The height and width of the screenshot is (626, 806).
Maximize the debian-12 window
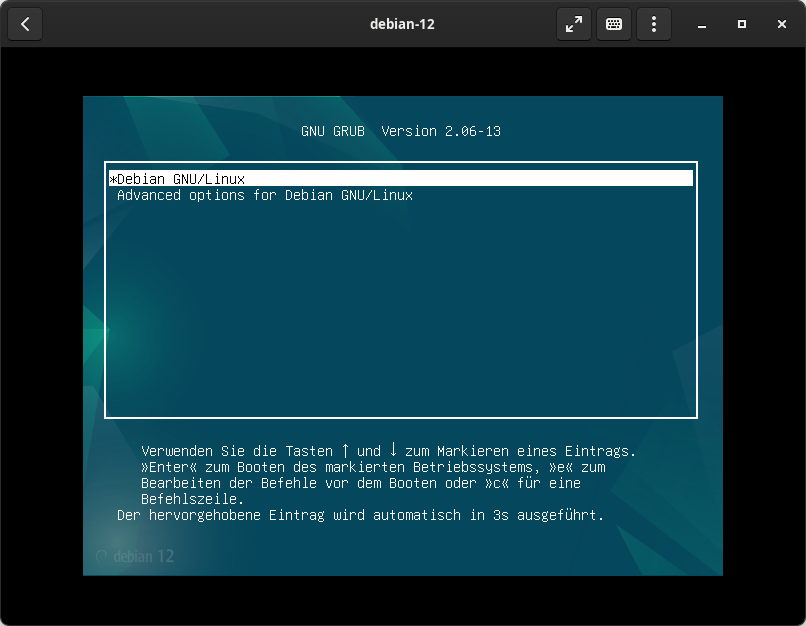[x=742, y=24]
